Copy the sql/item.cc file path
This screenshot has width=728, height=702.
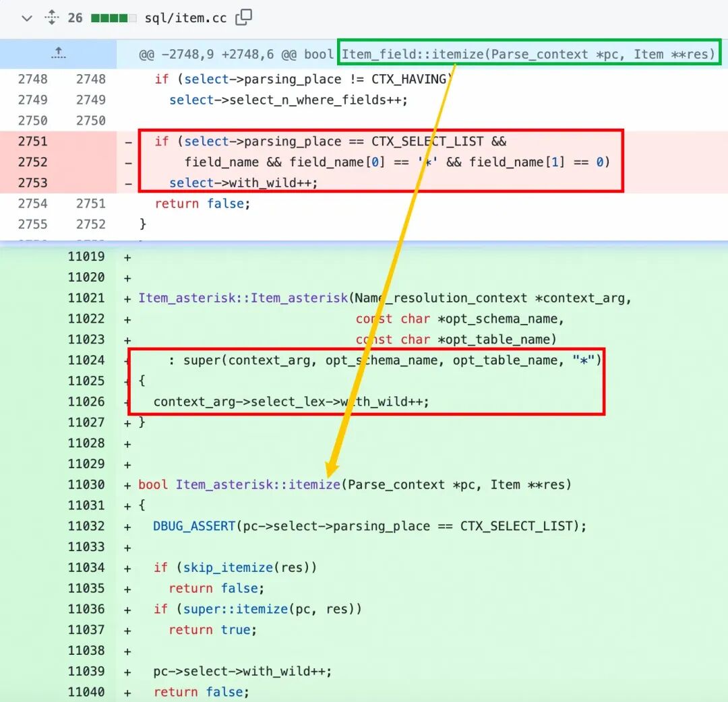[244, 18]
